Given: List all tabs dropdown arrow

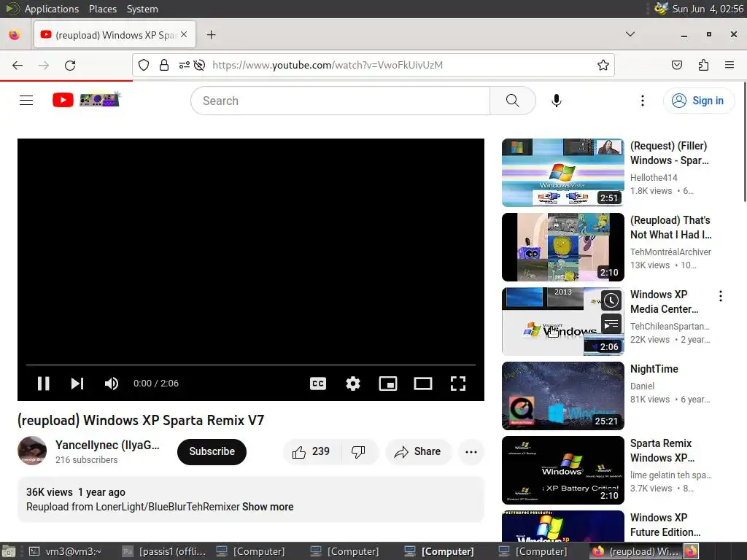Looking at the screenshot, I should [630, 34].
